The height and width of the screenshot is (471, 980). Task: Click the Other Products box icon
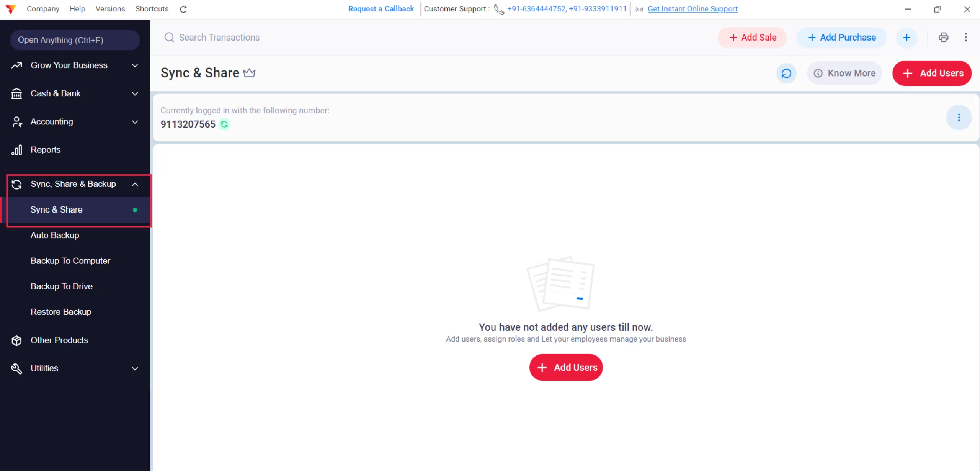[x=16, y=340]
